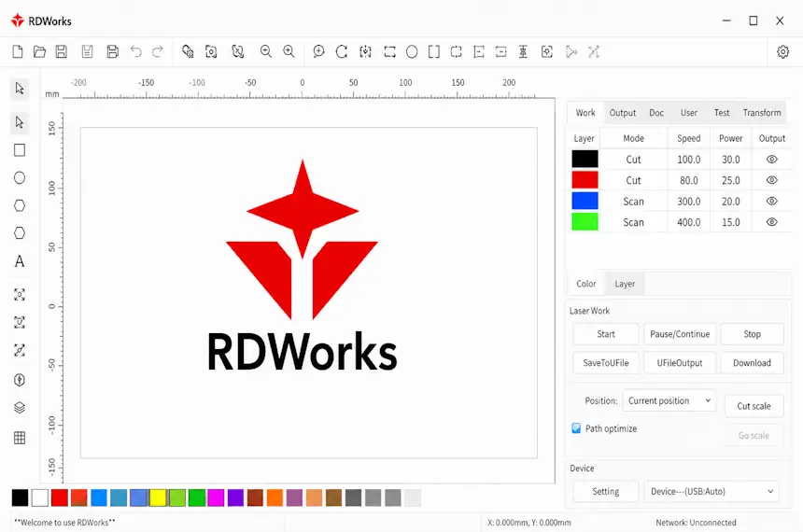Image resolution: width=803 pixels, height=532 pixels.
Task: Click the circular rotate arrow toolbar icon
Action: point(342,51)
